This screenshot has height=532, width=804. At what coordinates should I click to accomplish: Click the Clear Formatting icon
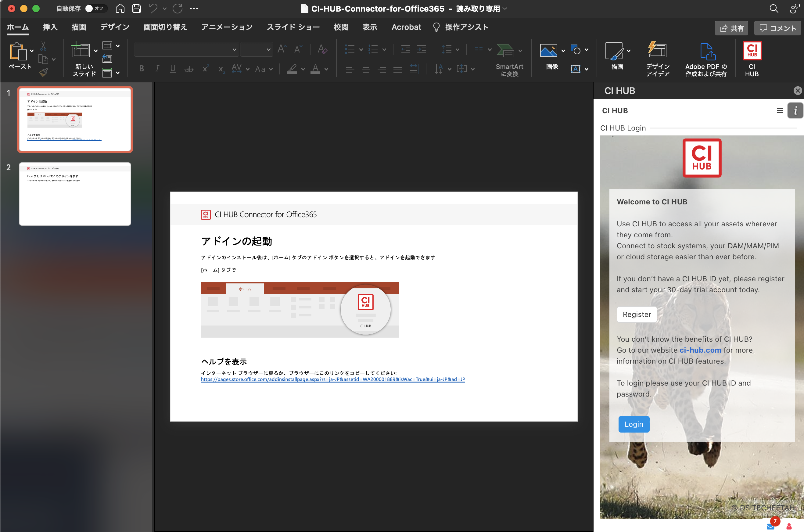(x=322, y=49)
